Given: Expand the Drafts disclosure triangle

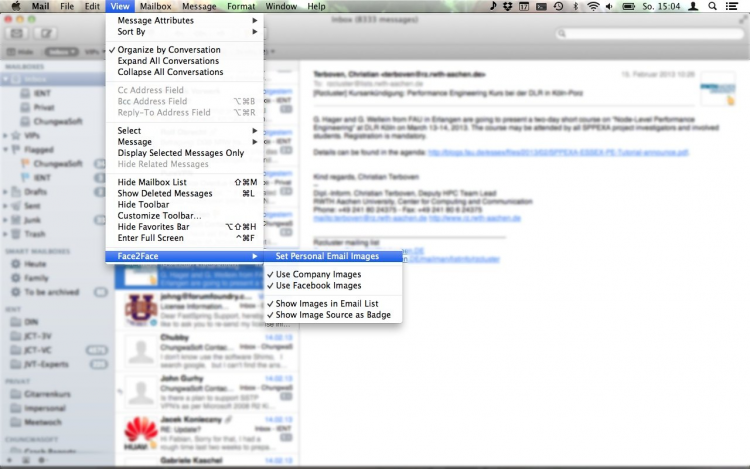Looking at the screenshot, I should pyautogui.click(x=6, y=192).
